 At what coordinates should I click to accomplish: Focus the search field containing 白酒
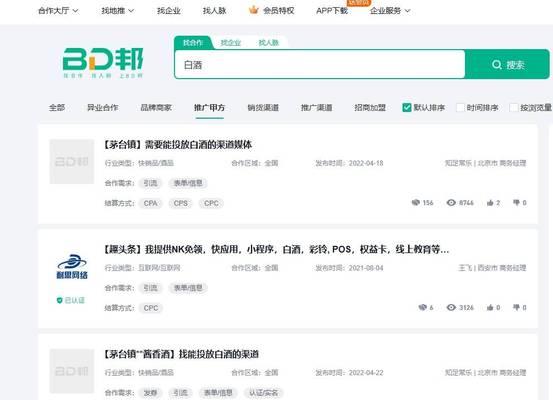[x=320, y=64]
